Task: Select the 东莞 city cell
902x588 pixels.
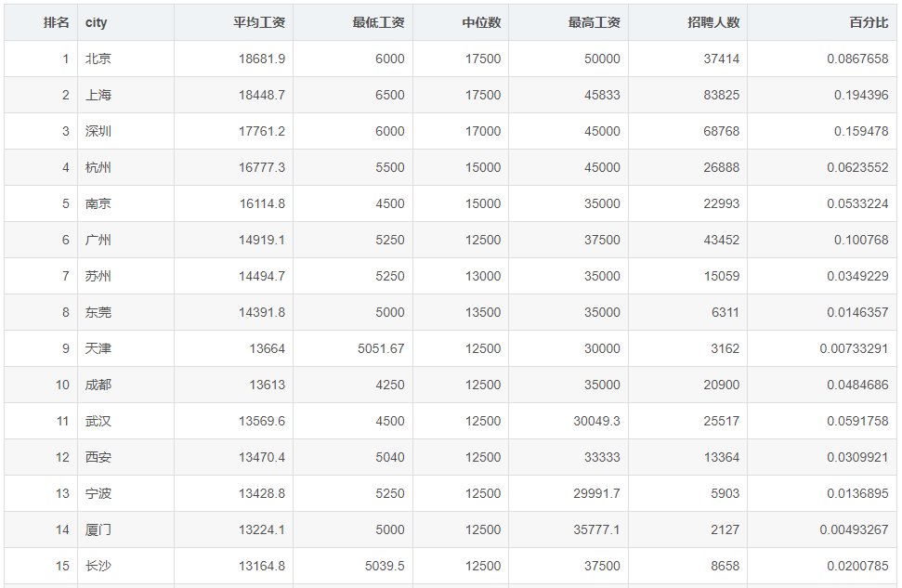Action: coord(126,312)
